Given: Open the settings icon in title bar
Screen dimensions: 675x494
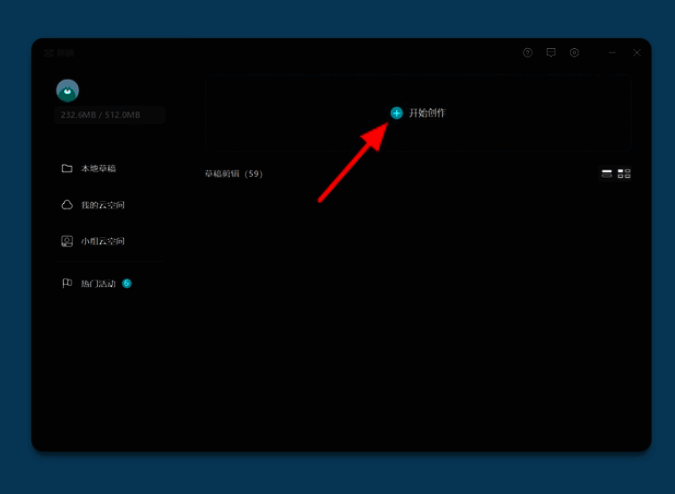Looking at the screenshot, I should coord(574,53).
